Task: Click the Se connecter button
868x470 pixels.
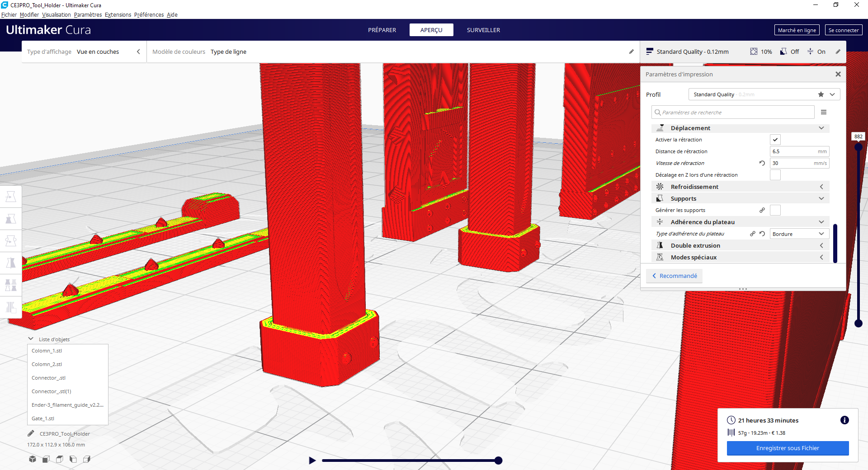Action: pos(844,30)
